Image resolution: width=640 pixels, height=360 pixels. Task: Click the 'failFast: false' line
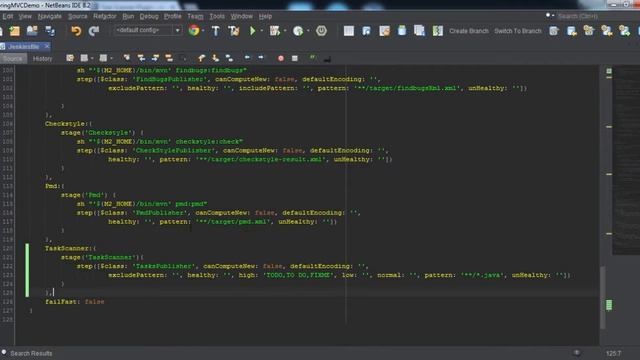click(75, 302)
